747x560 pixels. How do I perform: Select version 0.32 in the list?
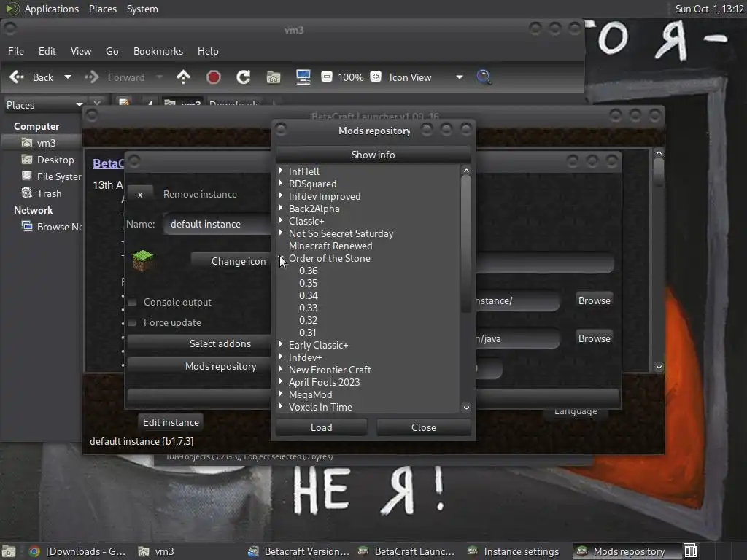coord(309,320)
